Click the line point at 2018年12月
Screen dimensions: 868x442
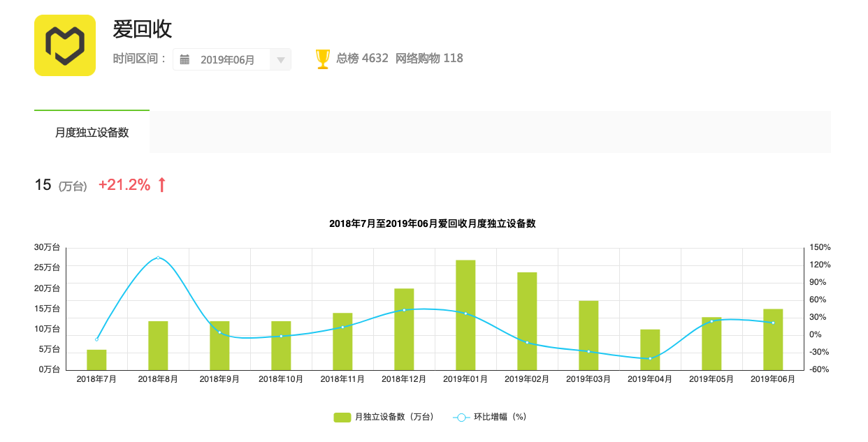coord(404,310)
